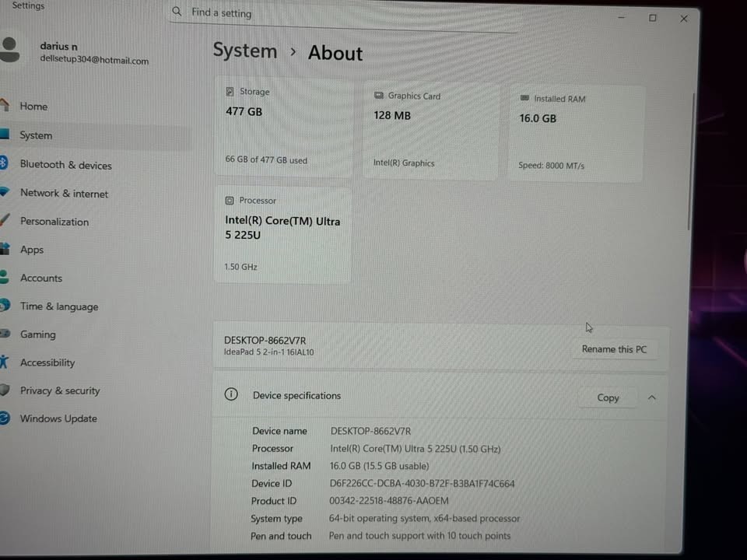Click the search magnifier icon
The image size is (747, 560).
(x=177, y=11)
